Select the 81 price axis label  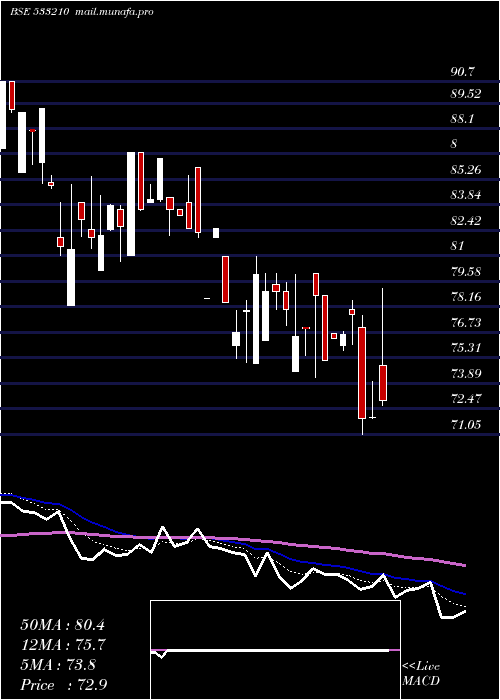[457, 246]
